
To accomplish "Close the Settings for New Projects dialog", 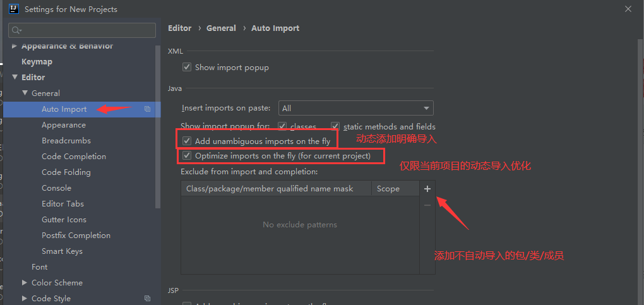I will point(628,9).
